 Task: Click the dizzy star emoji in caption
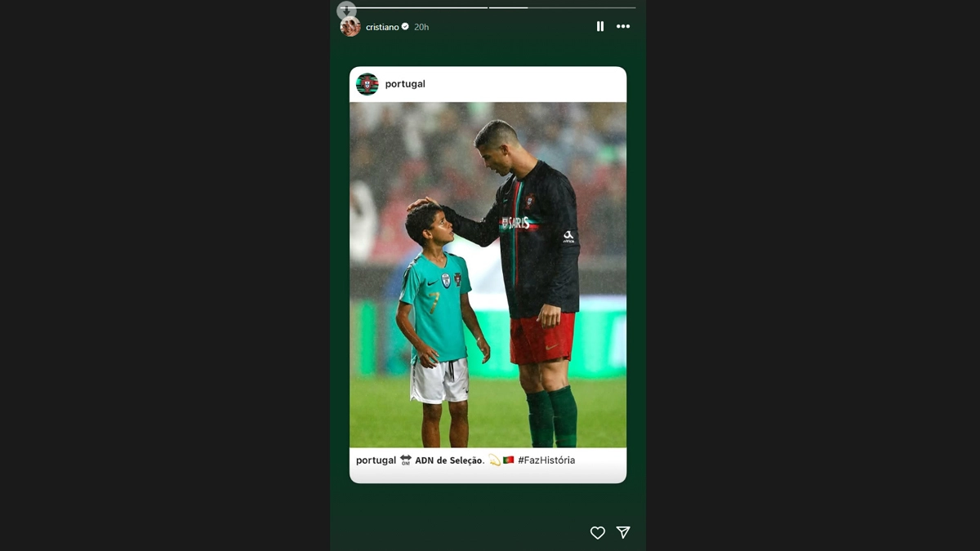pyautogui.click(x=494, y=460)
